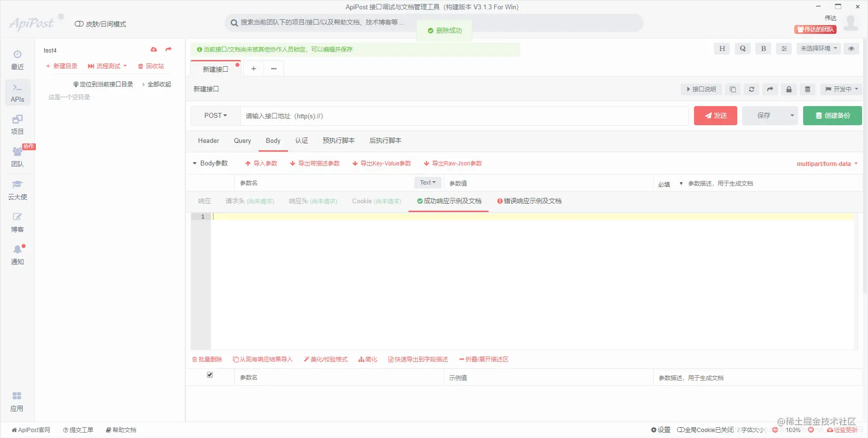Click 导出Key-Value参数 link

[382, 164]
